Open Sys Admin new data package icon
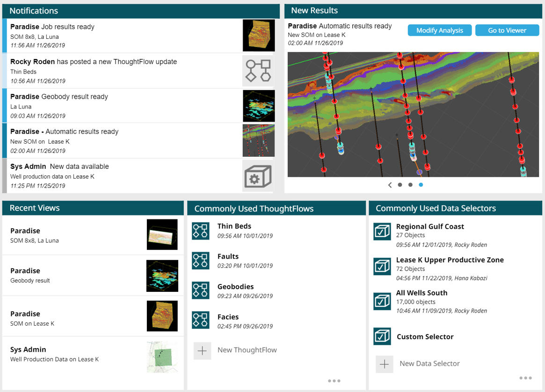Screen dimensions: 545x392 point(258,176)
